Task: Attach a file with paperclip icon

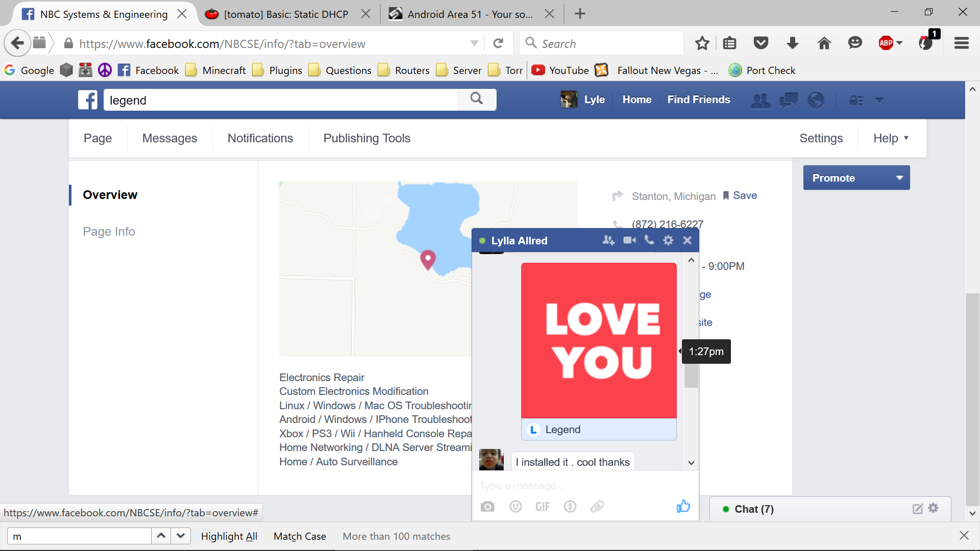Action: pos(597,507)
